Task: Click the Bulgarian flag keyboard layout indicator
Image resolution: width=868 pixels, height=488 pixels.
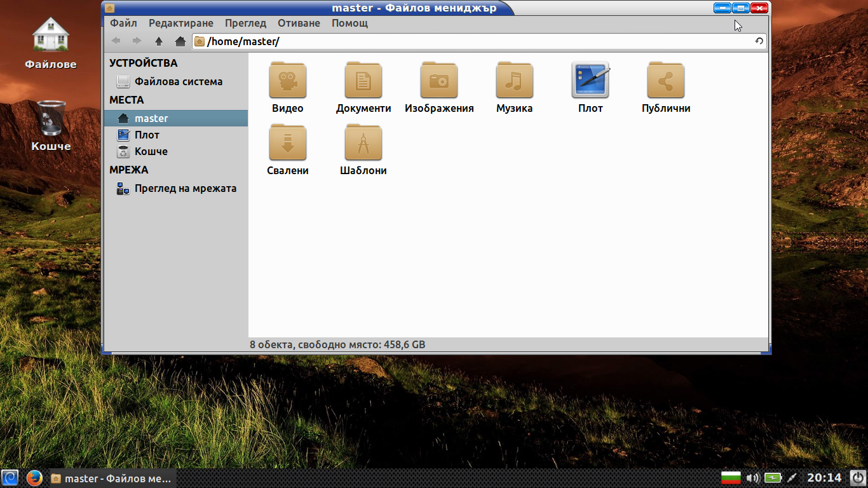Action: (x=732, y=478)
